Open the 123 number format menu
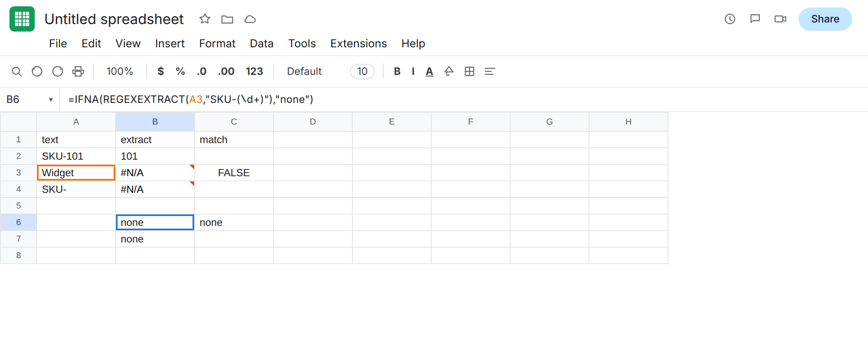 (254, 71)
